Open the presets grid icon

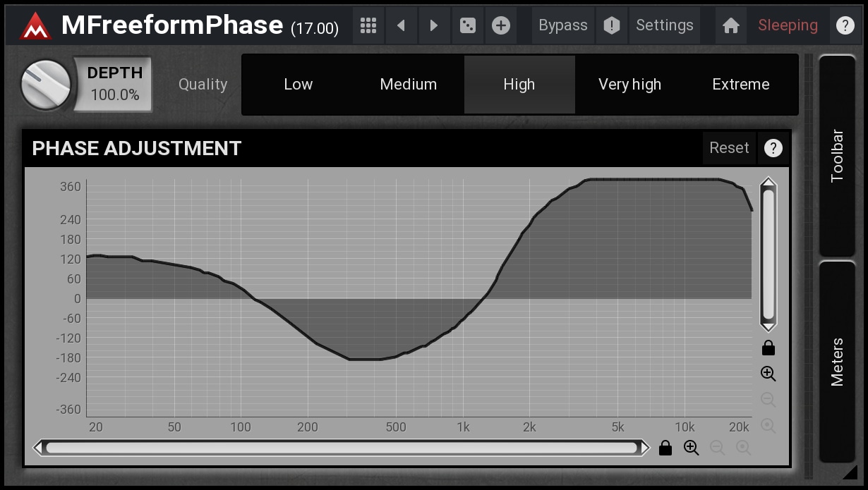[368, 25]
